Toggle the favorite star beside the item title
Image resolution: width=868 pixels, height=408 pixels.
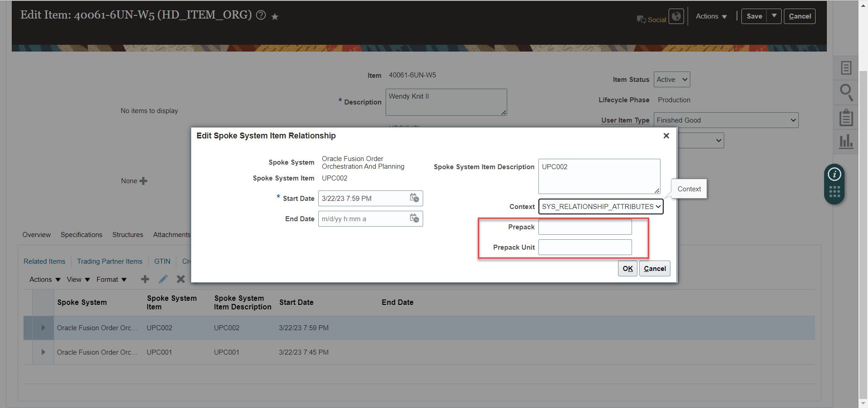point(275,17)
